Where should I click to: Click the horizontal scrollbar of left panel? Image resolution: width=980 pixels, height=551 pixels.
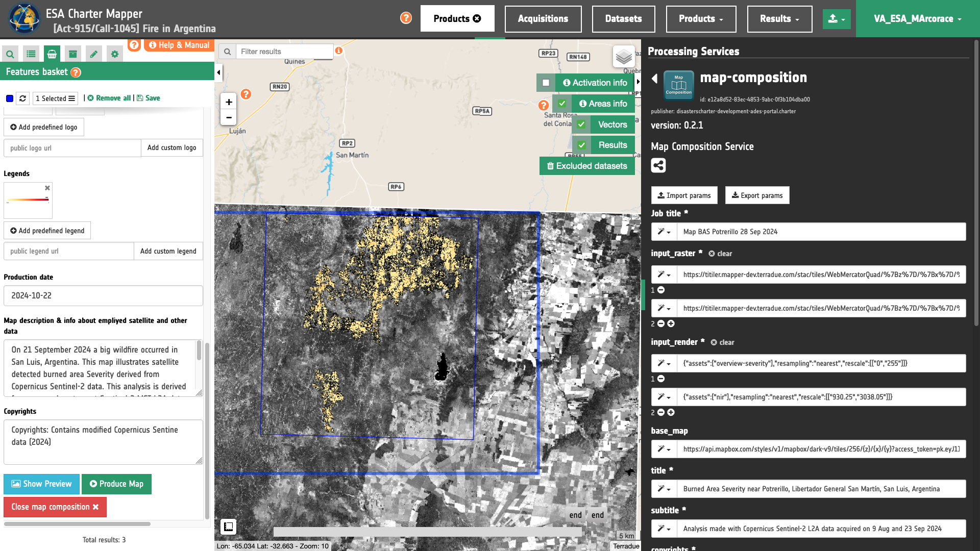tap(77, 524)
